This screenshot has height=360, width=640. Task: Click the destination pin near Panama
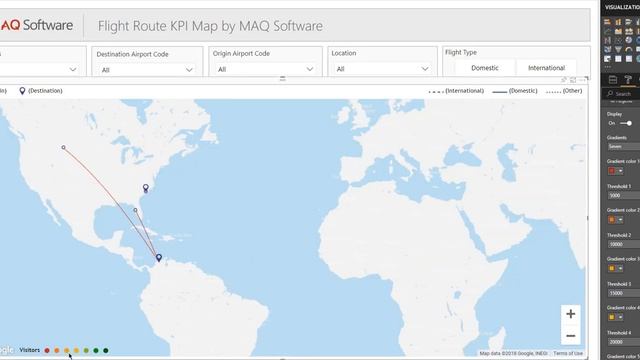click(x=159, y=258)
